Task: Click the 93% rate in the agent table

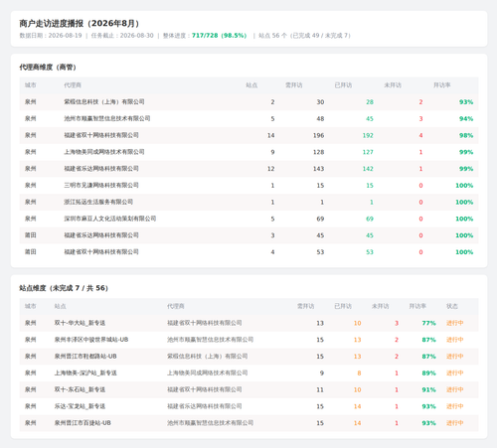Action: 466,102
